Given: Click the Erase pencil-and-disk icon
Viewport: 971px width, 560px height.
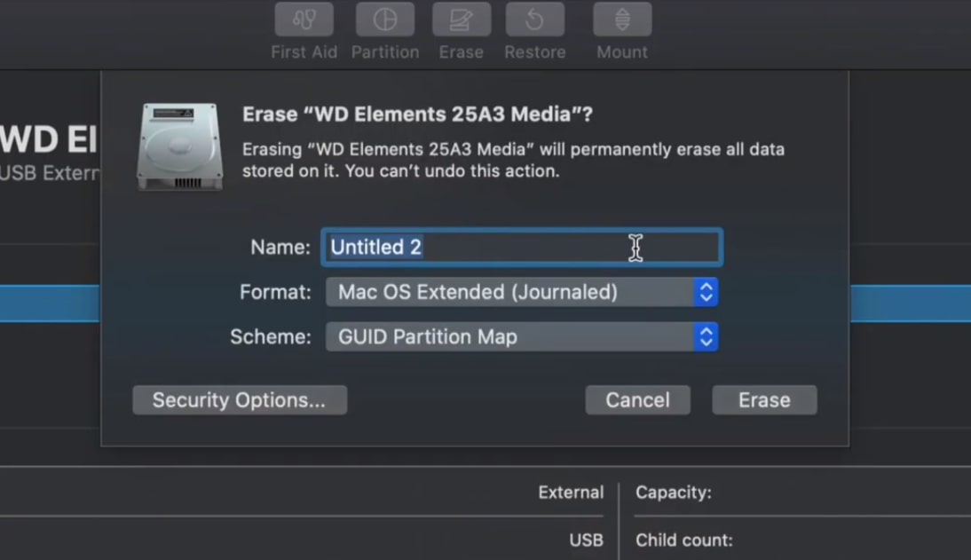Looking at the screenshot, I should 461,19.
